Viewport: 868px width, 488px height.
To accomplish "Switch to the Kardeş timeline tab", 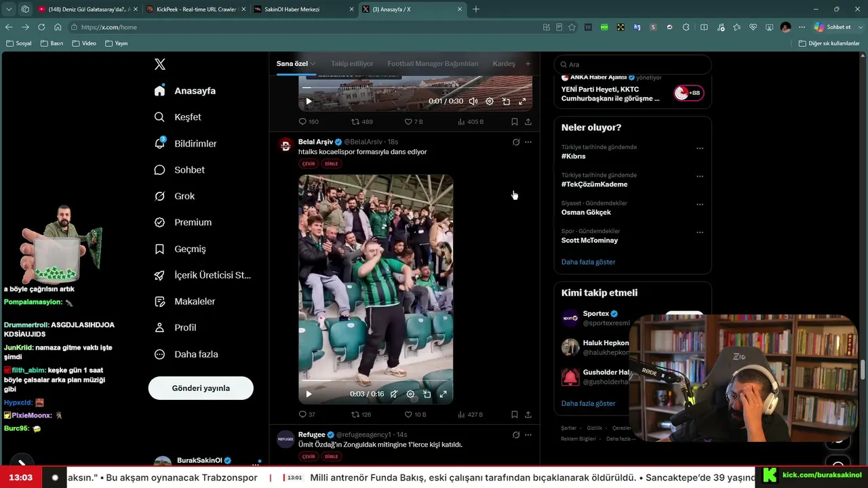I will 504,64.
